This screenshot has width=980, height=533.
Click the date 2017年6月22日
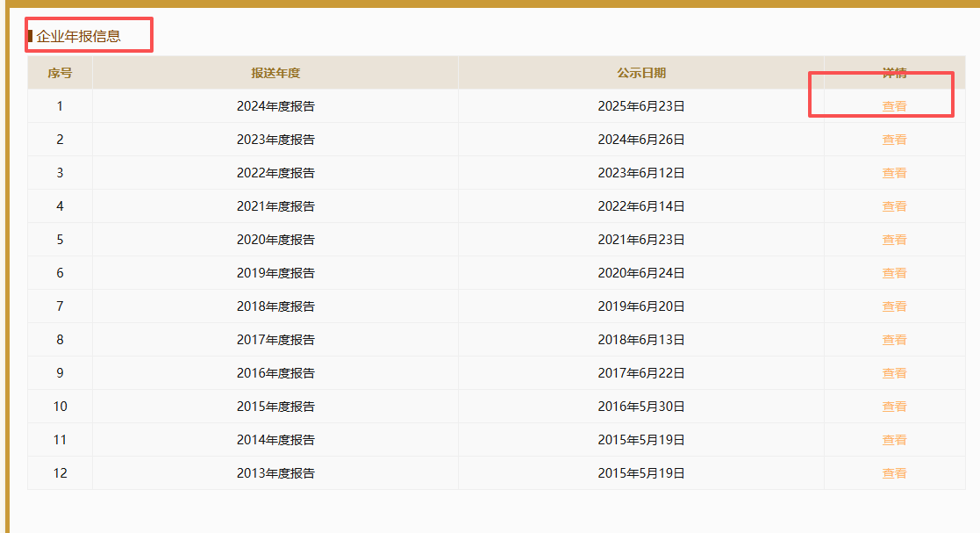(x=641, y=373)
